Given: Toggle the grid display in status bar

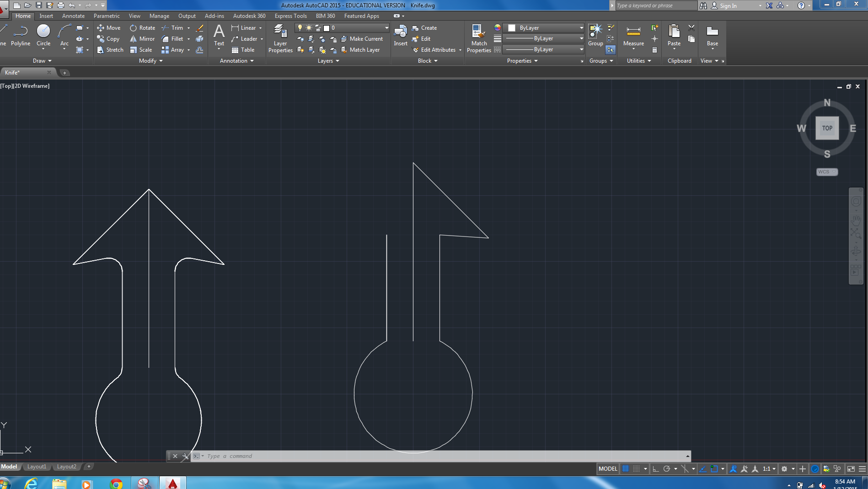Looking at the screenshot, I should (636, 468).
